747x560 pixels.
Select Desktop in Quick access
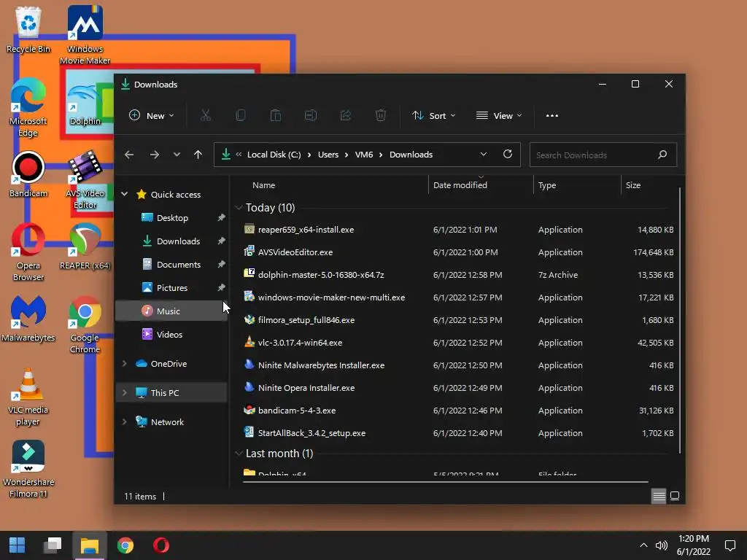[171, 217]
